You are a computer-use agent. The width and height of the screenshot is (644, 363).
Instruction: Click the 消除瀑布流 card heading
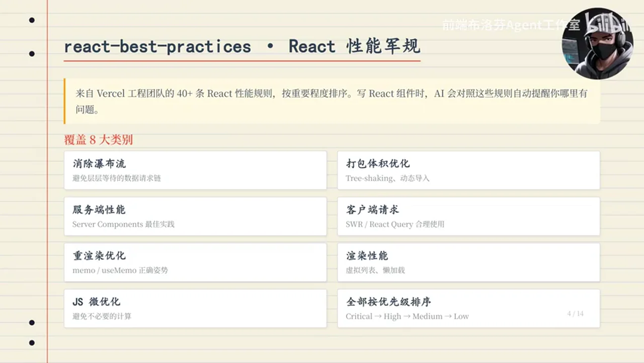[99, 164]
